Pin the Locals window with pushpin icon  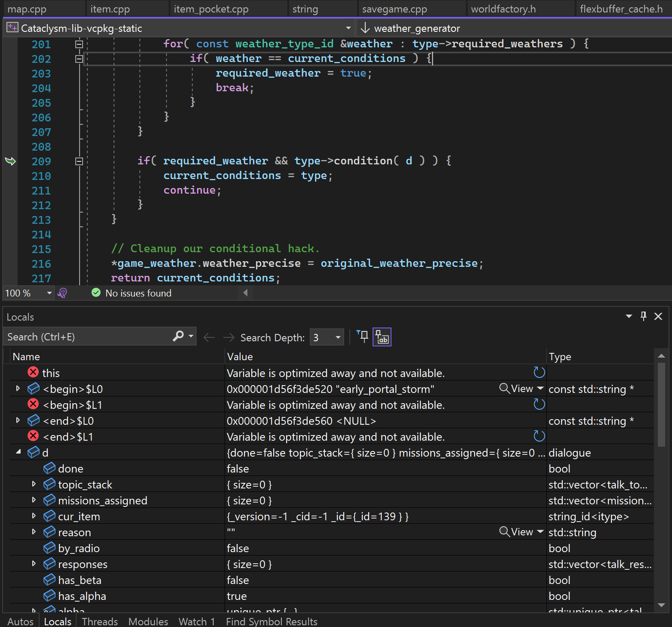click(643, 317)
